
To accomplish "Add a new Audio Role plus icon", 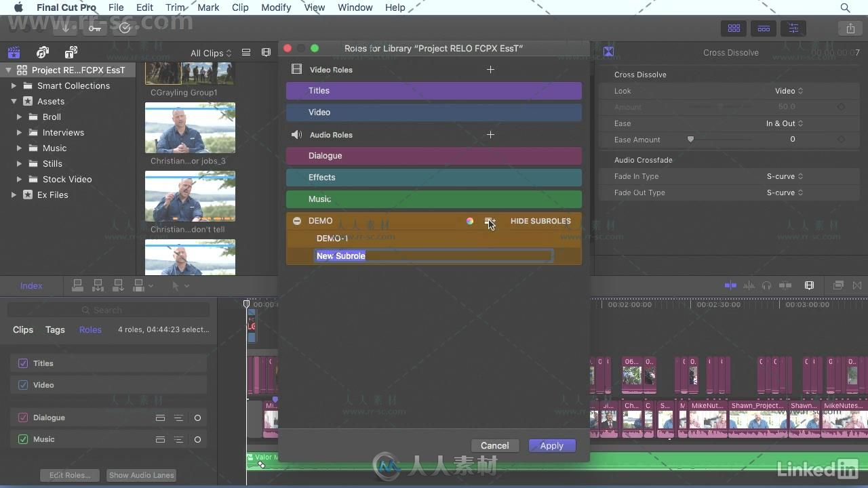I will point(490,134).
